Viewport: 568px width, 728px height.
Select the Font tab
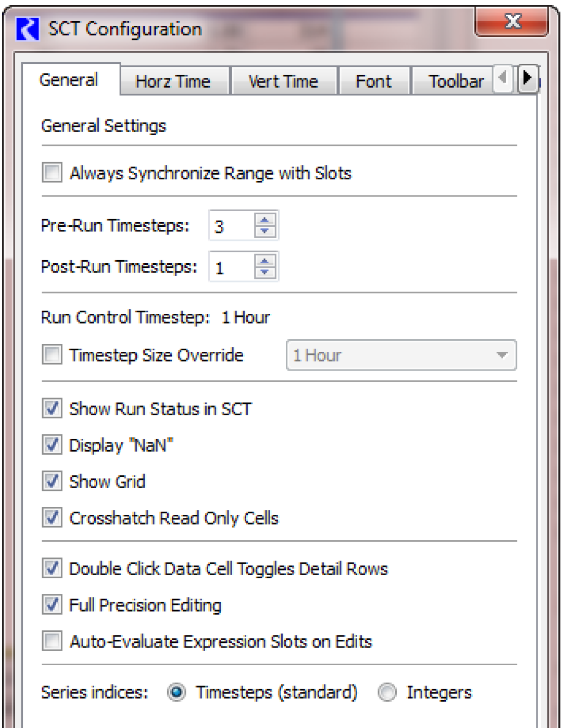[x=374, y=82]
